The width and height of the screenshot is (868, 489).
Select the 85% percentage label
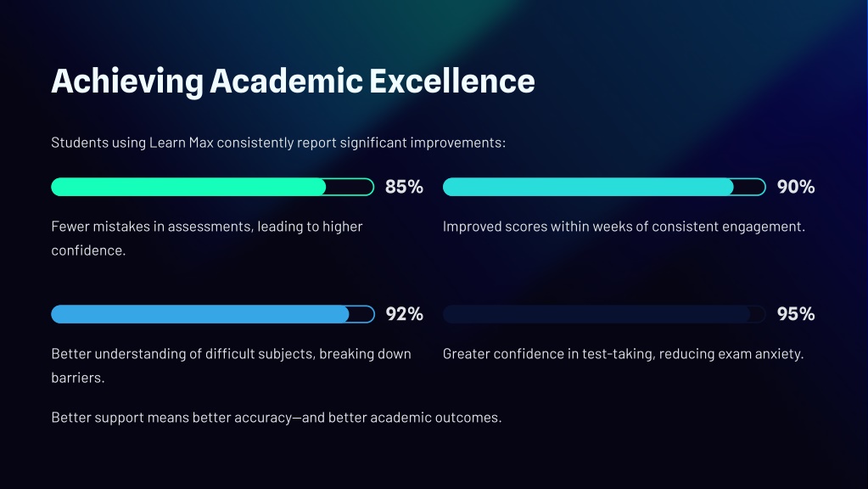tap(404, 187)
